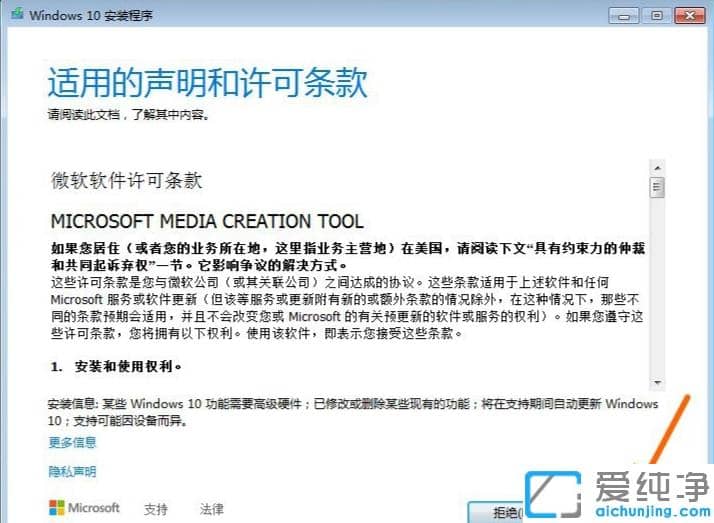Click the '1. 安装和使用权利' section heading
The width and height of the screenshot is (714, 523).
[x=116, y=366]
